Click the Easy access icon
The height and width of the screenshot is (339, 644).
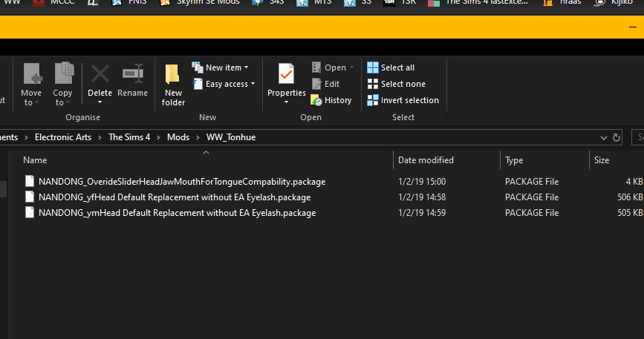[198, 84]
